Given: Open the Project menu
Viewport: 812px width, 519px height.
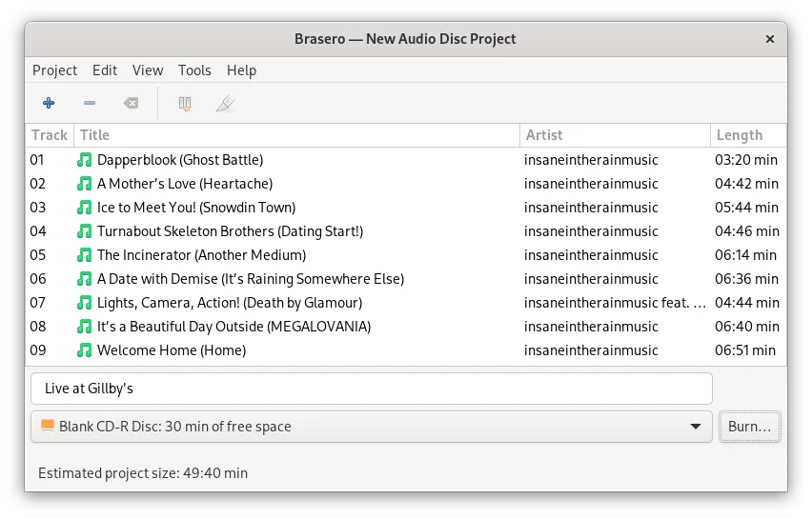Looking at the screenshot, I should [x=54, y=70].
